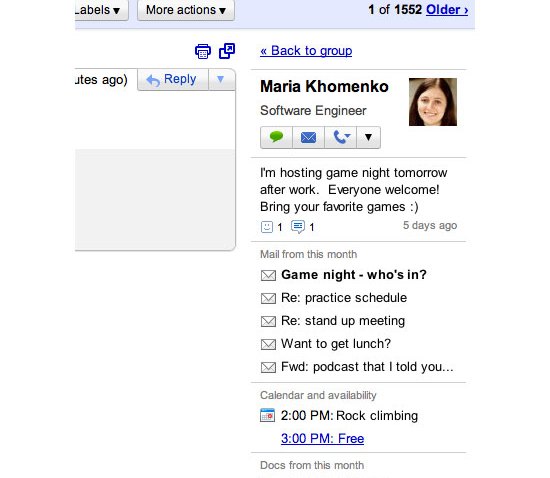Open the 3:00 PM: Free link

(x=322, y=439)
